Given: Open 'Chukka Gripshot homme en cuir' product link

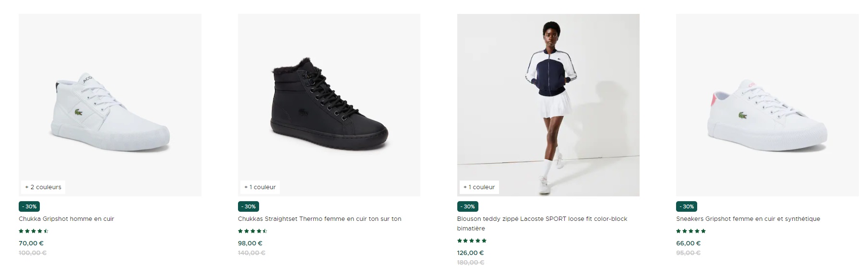Looking at the screenshot, I should pyautogui.click(x=66, y=219).
